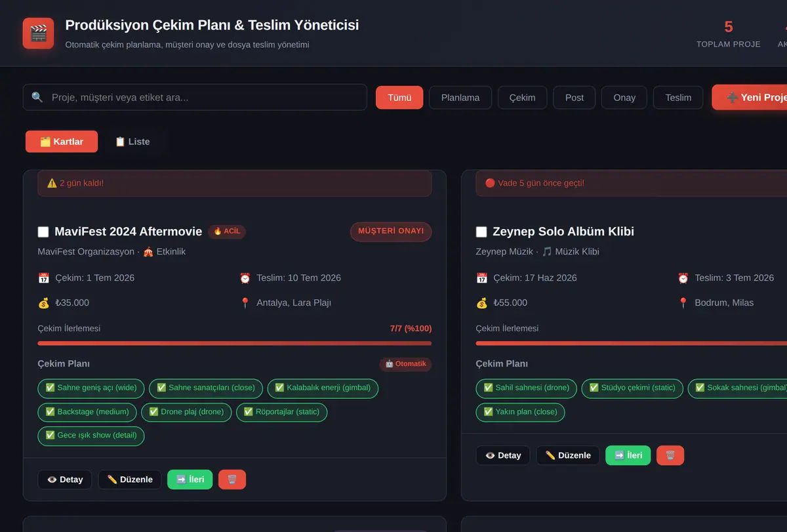Image resolution: width=787 pixels, height=532 pixels.
Task: Switch to the Kartlar view tab
Action: tap(62, 142)
